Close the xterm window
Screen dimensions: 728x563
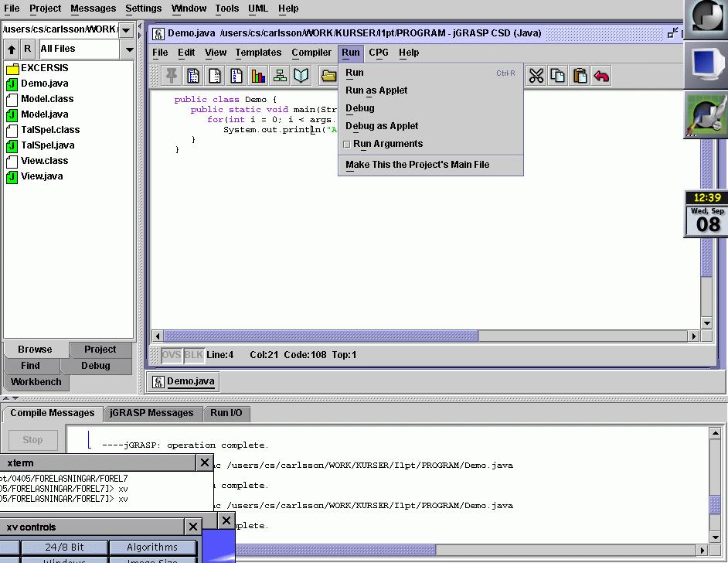point(204,462)
